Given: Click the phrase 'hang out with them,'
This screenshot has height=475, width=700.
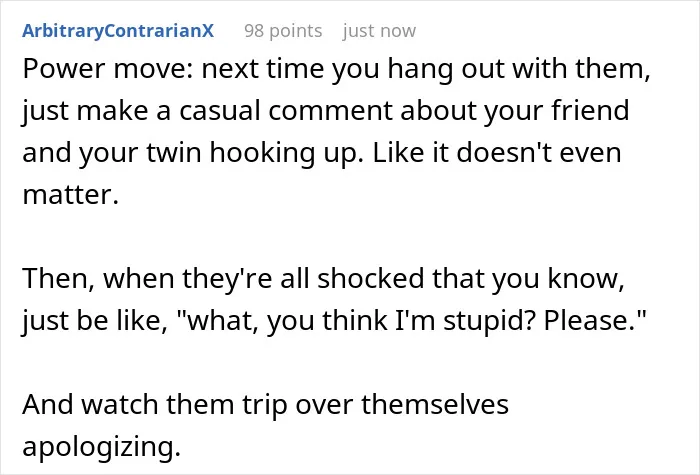Looking at the screenshot, I should pyautogui.click(x=519, y=69).
